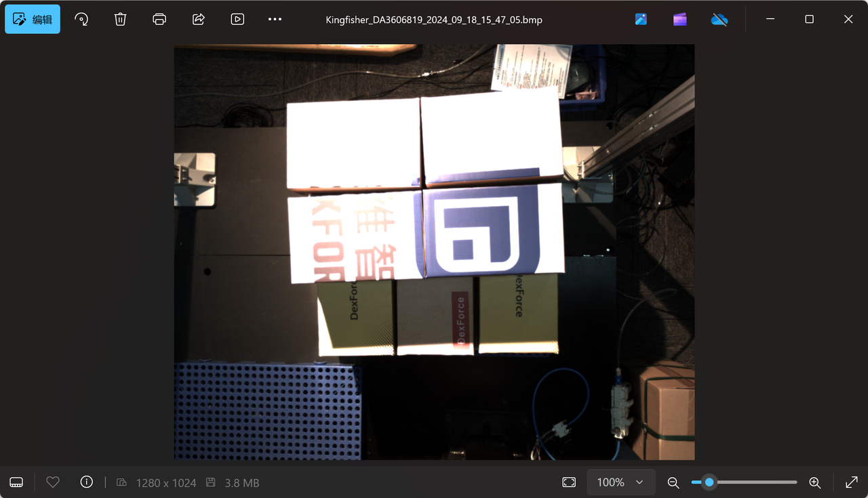Share the image via the share icon
868x498 pixels.
tap(199, 20)
